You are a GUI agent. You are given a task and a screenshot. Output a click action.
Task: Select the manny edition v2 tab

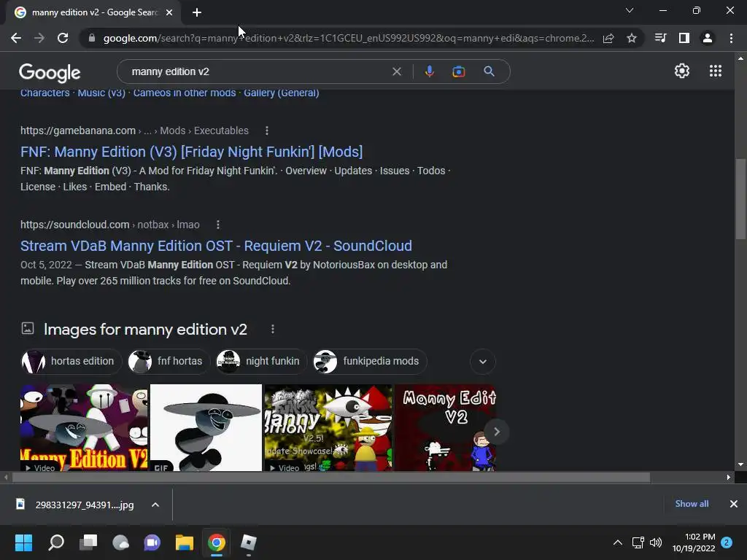[x=94, y=12]
